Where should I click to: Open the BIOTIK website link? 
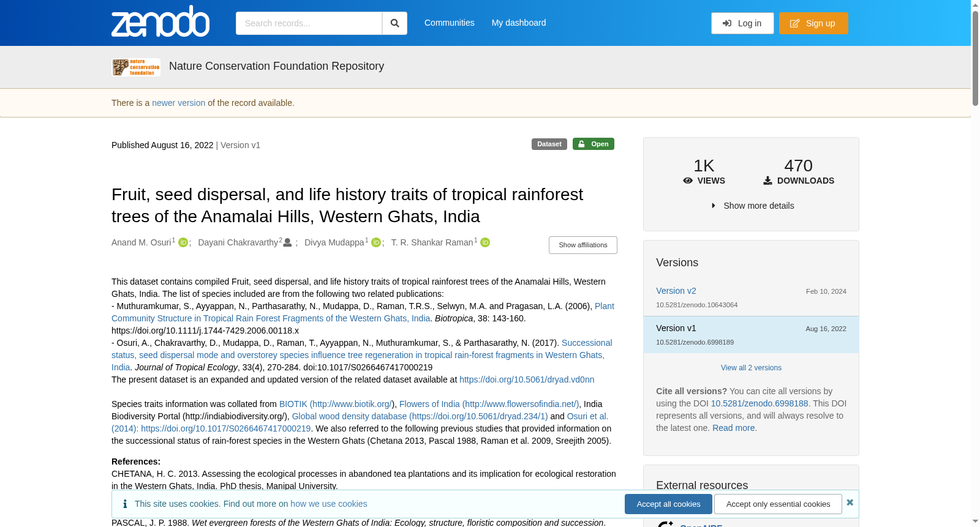coord(336,404)
